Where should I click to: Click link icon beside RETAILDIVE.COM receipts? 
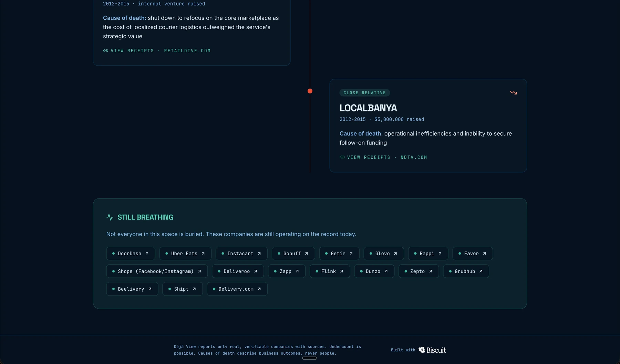[105, 51]
